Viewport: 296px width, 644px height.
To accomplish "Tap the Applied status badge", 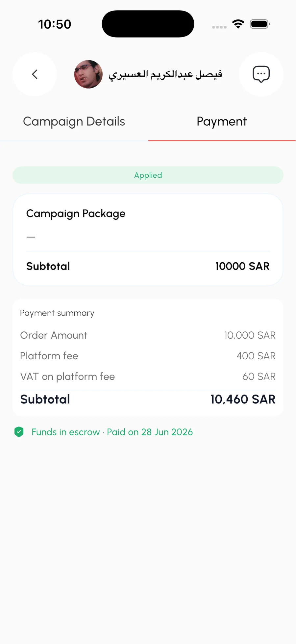I will tap(148, 175).
